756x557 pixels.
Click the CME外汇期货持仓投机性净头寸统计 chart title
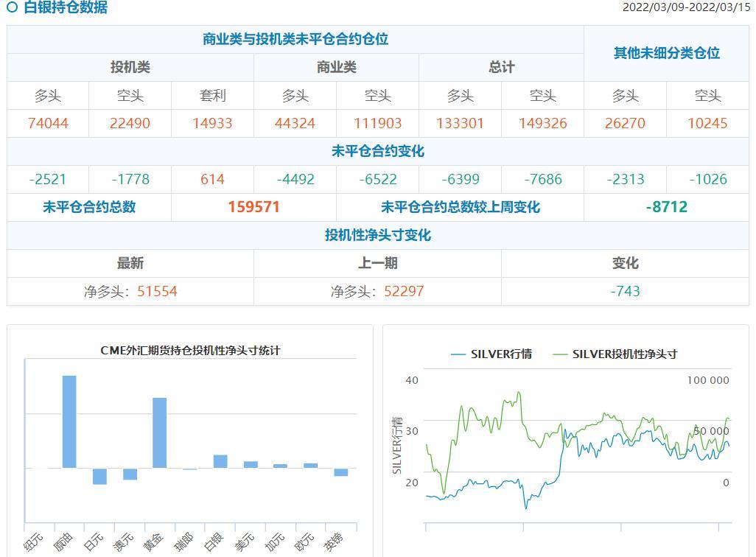190,351
